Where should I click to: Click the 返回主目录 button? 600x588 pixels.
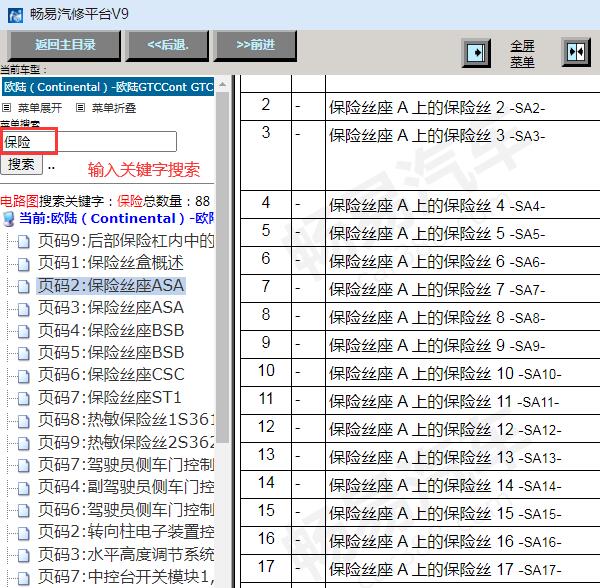point(65,45)
